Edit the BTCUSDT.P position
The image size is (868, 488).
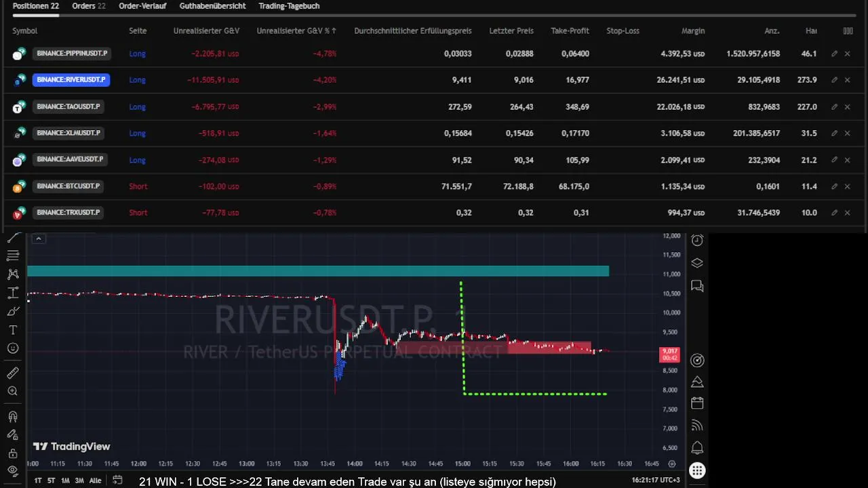coord(834,186)
